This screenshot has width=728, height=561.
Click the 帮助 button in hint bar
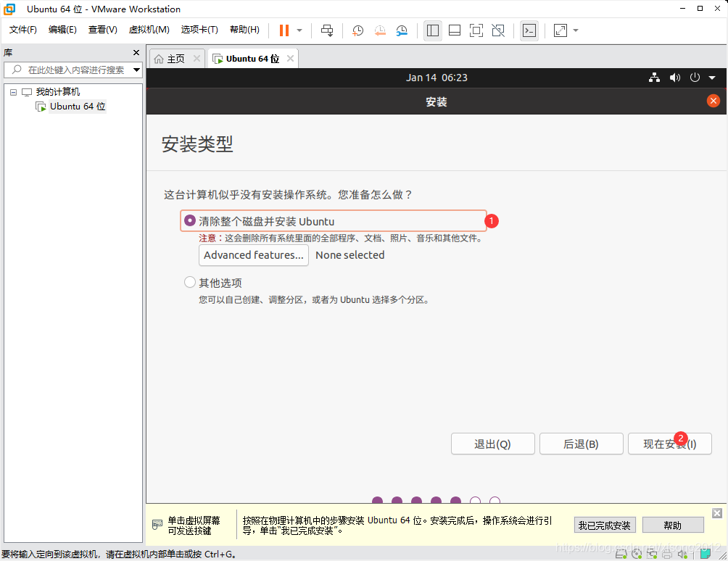click(x=673, y=525)
